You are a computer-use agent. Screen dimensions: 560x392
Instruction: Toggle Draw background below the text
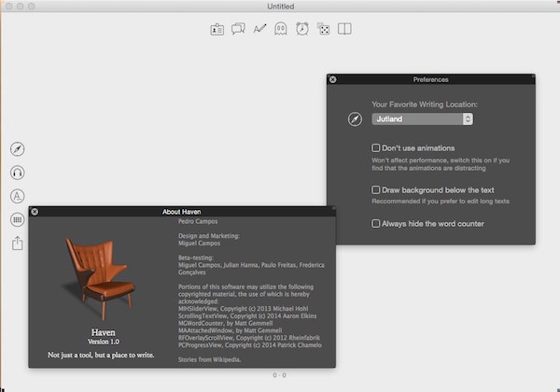coord(376,189)
